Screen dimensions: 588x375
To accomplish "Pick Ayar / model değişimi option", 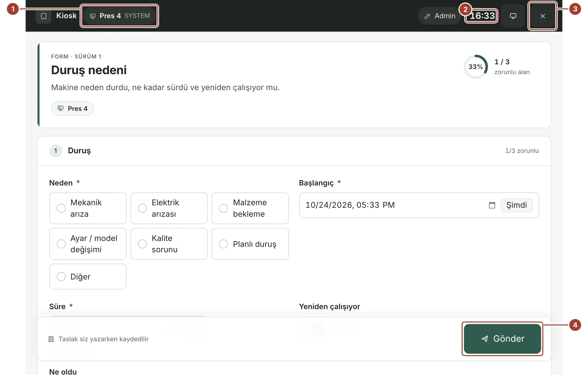I will pos(88,244).
